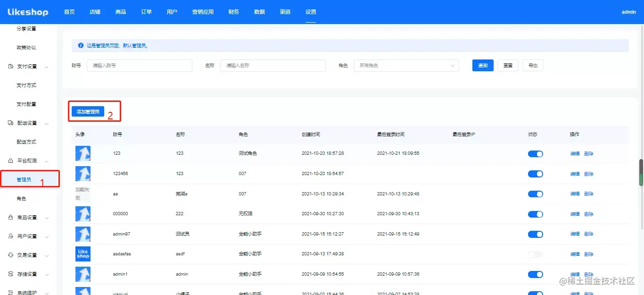Disable status switch for account 000000
The width and height of the screenshot is (644, 295).
point(536,214)
